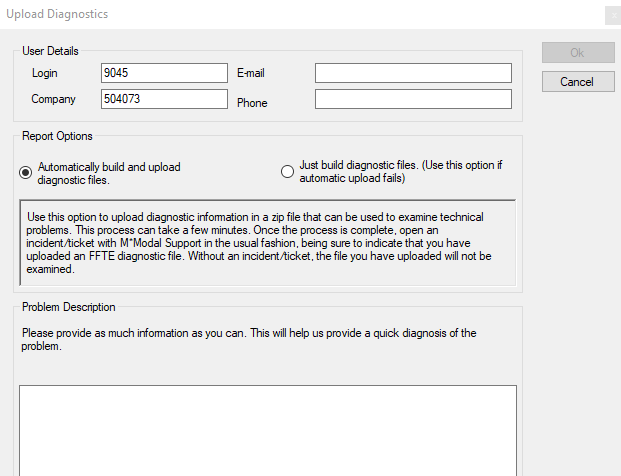The image size is (621, 476).
Task: Click the Login input field
Action: click(165, 73)
